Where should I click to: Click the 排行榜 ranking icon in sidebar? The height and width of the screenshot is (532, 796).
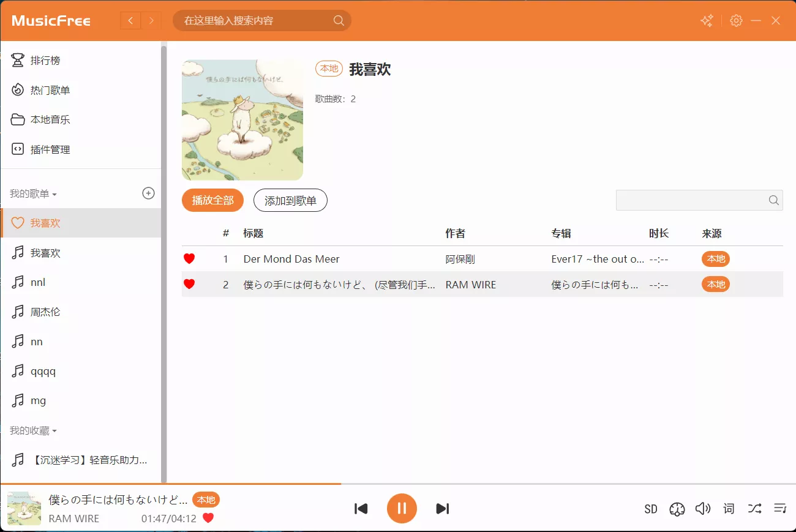coord(17,60)
